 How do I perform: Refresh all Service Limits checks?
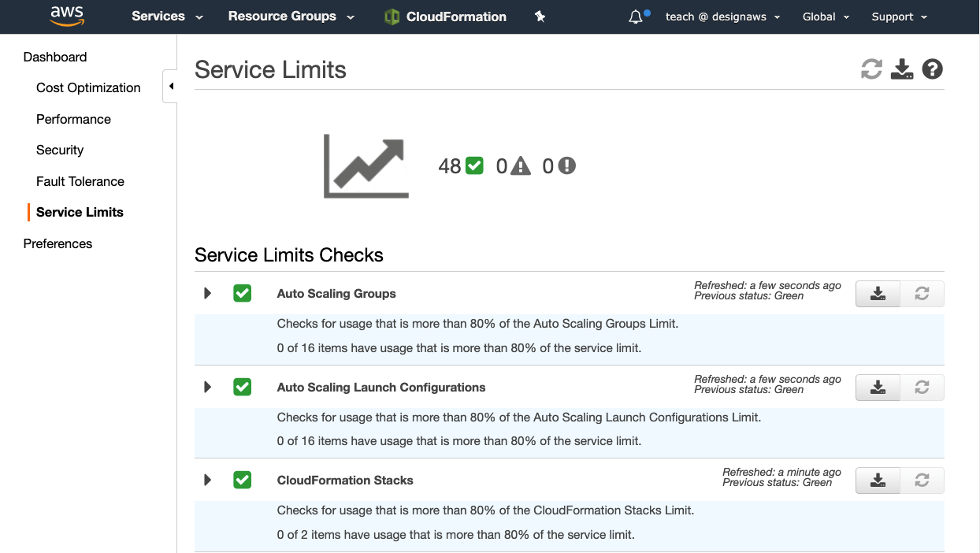(x=870, y=69)
